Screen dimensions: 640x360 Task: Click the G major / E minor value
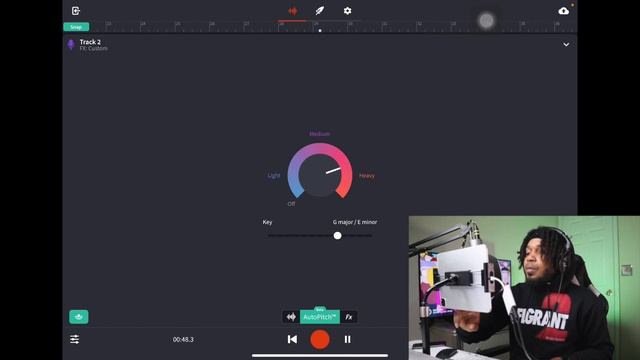pos(355,222)
